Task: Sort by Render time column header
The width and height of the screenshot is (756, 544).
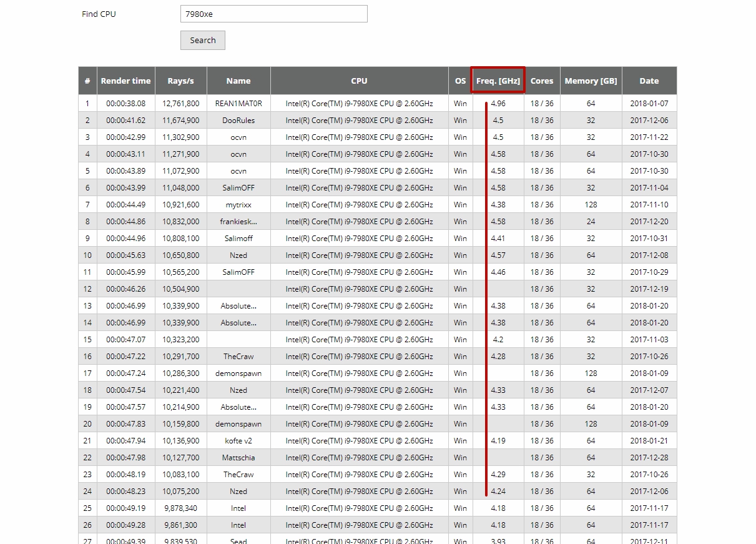Action: 125,81
